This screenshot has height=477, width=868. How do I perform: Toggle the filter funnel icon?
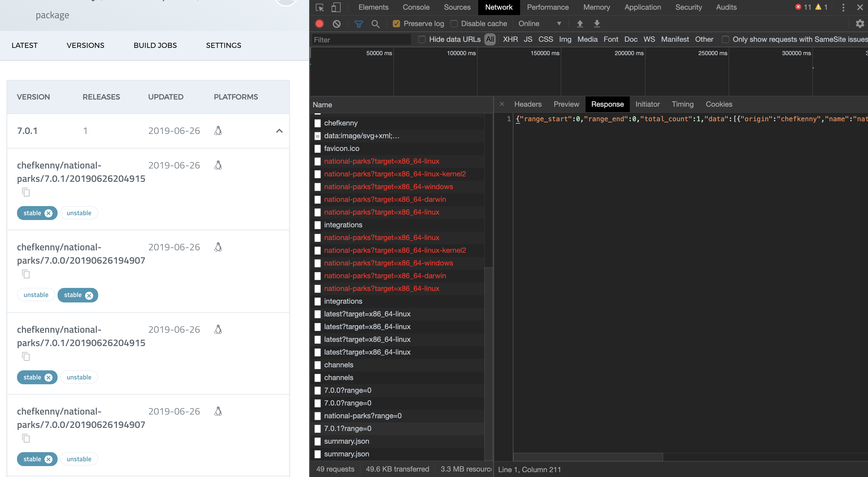(359, 24)
